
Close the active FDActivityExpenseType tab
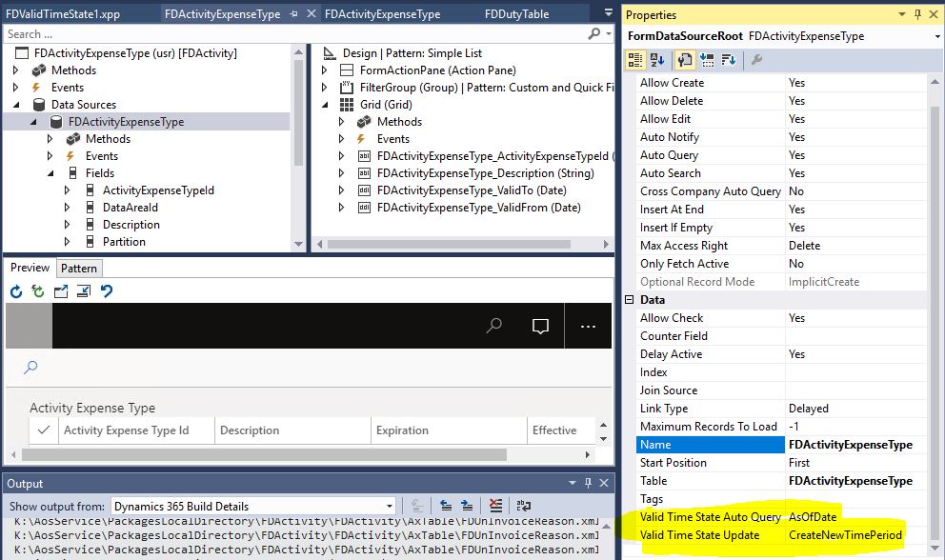coord(311,13)
